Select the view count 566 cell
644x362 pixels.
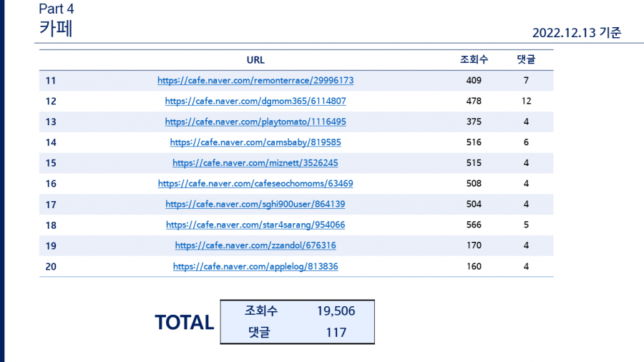[474, 225]
